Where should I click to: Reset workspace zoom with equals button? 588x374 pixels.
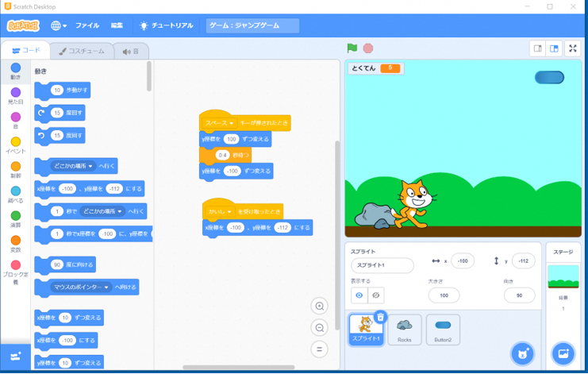[320, 349]
